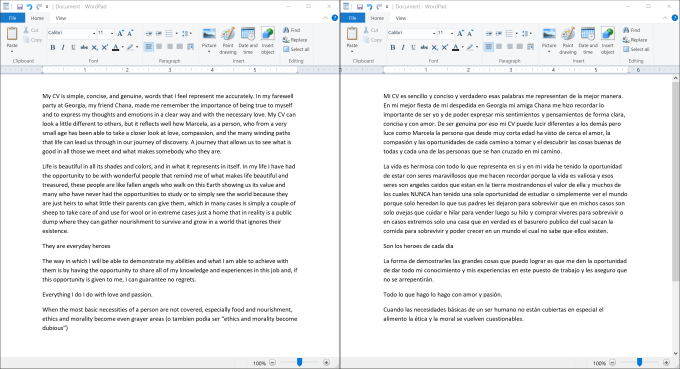The image size is (680, 369).
Task: Open highlight color dropdown arrow in right window
Action: (477, 47)
